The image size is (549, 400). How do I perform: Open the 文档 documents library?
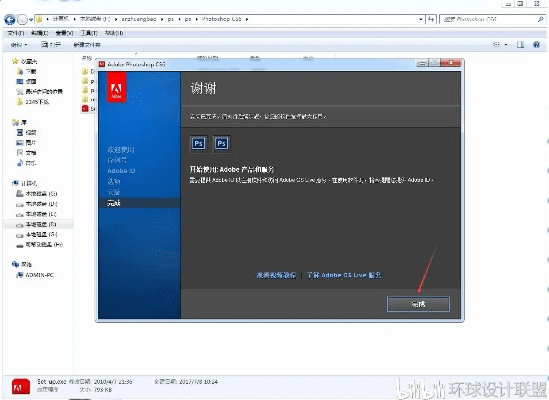(27, 153)
